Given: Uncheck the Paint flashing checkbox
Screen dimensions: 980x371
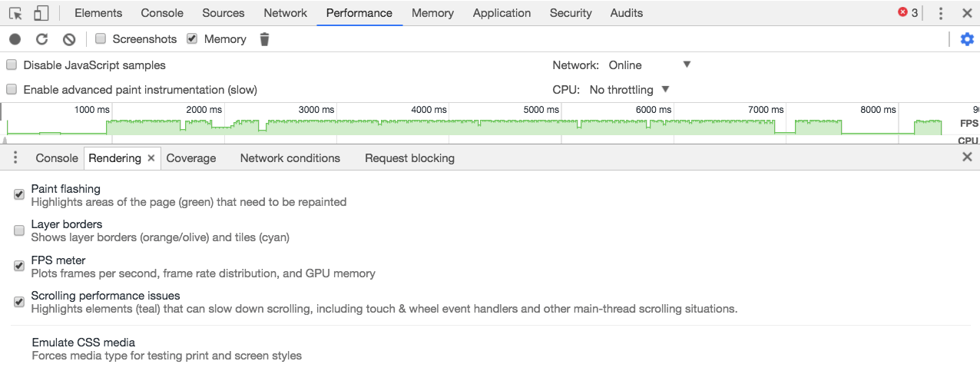Looking at the screenshot, I should (x=19, y=195).
